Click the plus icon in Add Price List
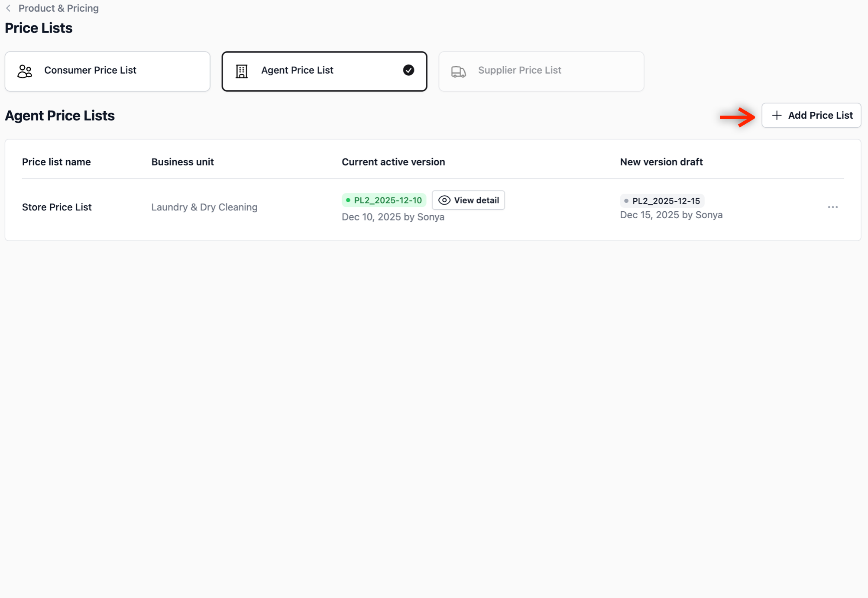The image size is (868, 598). [777, 115]
